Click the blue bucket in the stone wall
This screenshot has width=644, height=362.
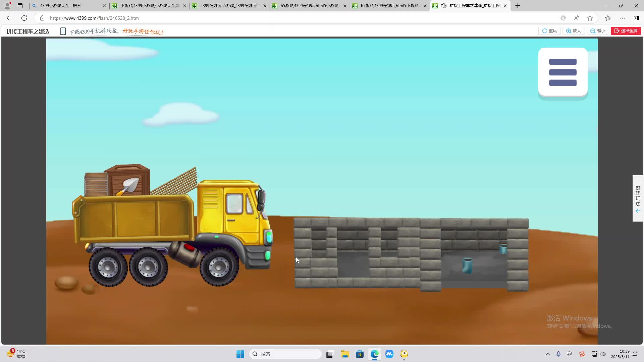(x=467, y=265)
